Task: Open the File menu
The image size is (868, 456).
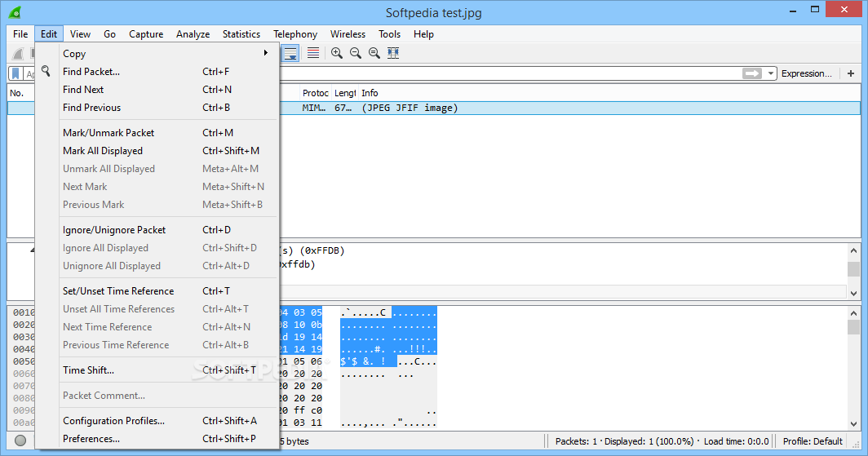Action: (20, 33)
